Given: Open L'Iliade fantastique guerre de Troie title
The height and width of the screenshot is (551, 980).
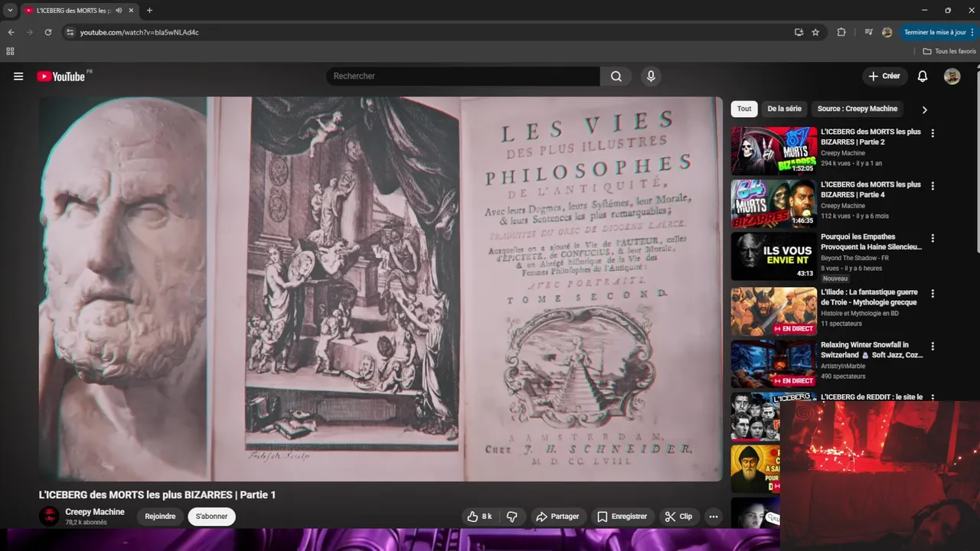Looking at the screenshot, I should (x=869, y=297).
